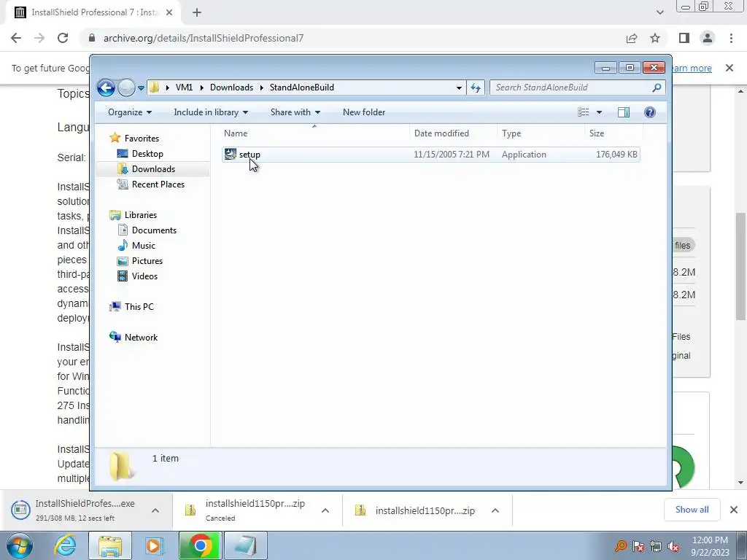Screen dimensions: 747x560
Task: Click the Chrome address bar URL
Action: 204,38
